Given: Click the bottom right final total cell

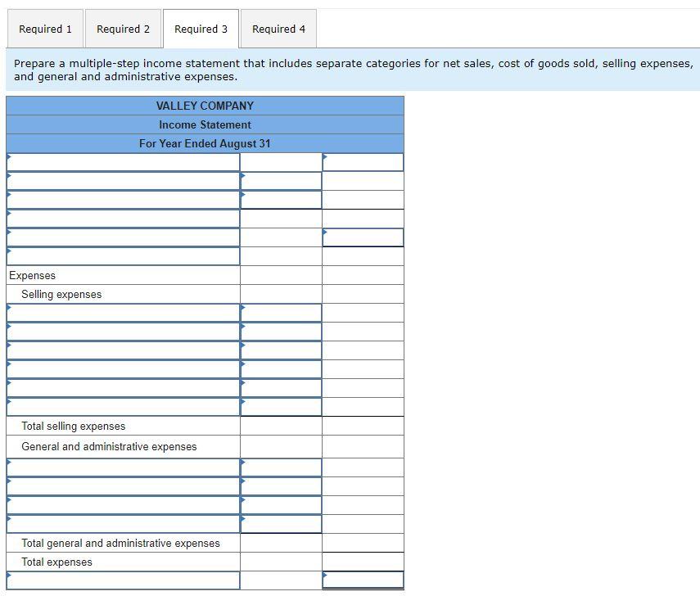Looking at the screenshot, I should (364, 580).
